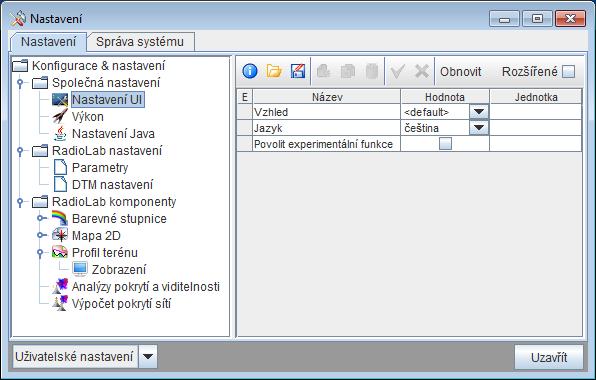The height and width of the screenshot is (380, 596).
Task: Click the E column header
Action: point(245,97)
